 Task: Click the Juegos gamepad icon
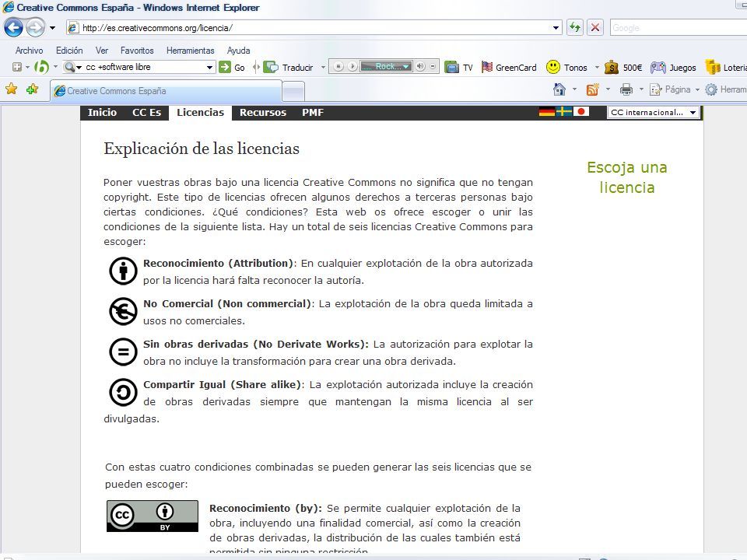pyautogui.click(x=658, y=67)
